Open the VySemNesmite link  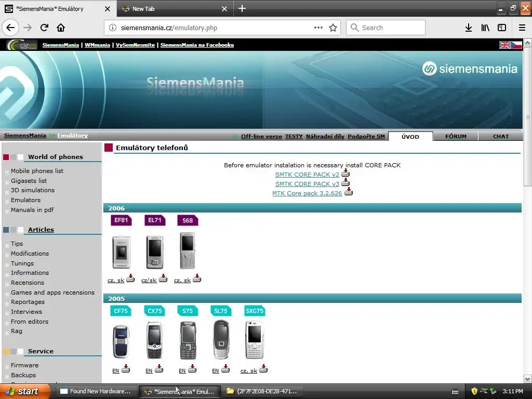point(135,45)
